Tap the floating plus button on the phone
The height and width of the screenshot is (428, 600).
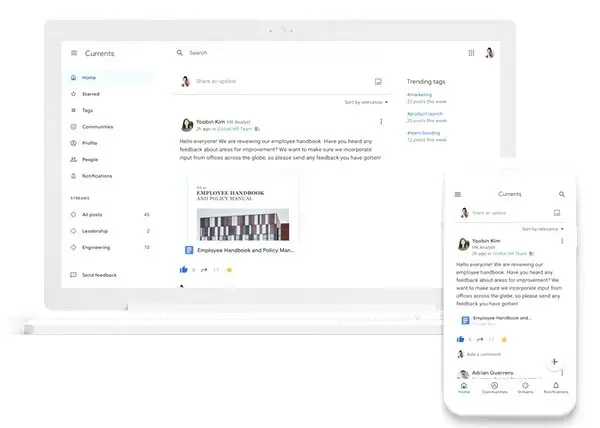[555, 361]
